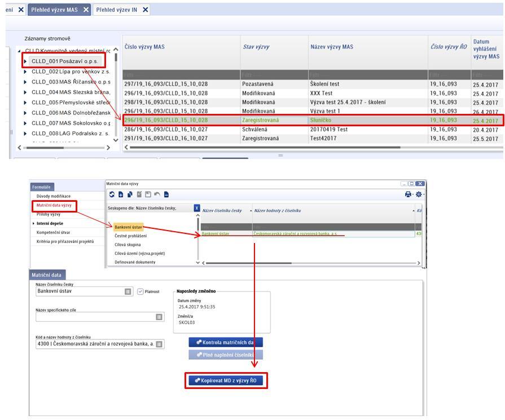Open Důvody modifikace form

(54, 196)
